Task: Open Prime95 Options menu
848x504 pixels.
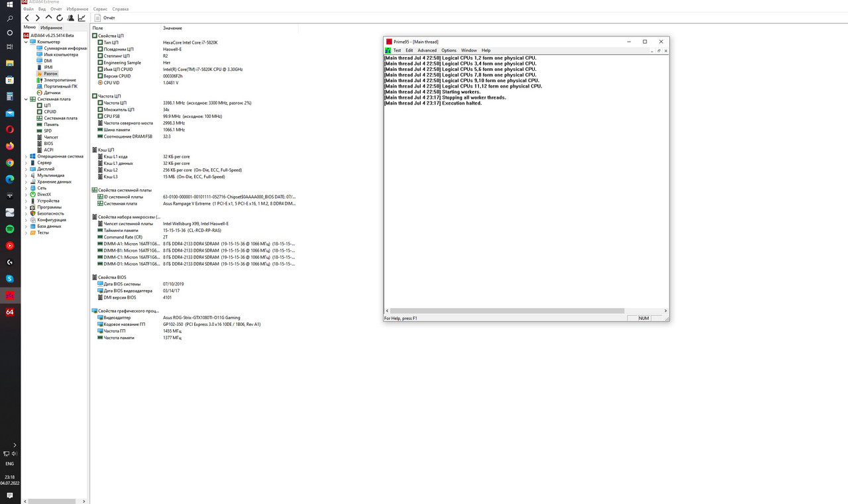Action: [x=449, y=50]
